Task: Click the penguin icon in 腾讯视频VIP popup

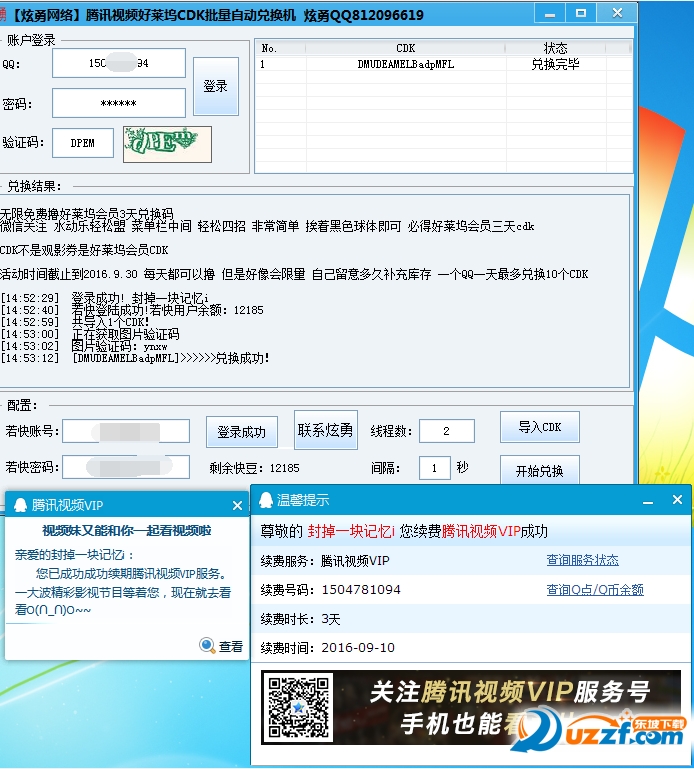Action: click(20, 505)
